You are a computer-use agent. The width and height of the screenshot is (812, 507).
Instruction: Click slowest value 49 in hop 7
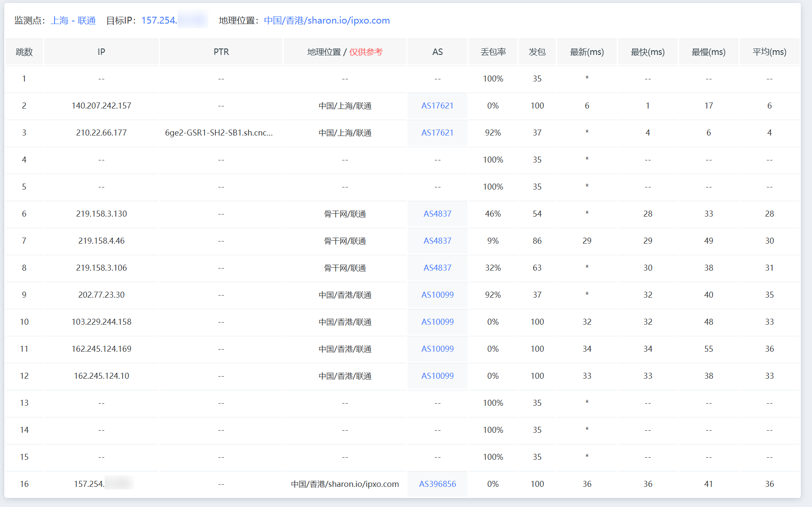click(709, 241)
